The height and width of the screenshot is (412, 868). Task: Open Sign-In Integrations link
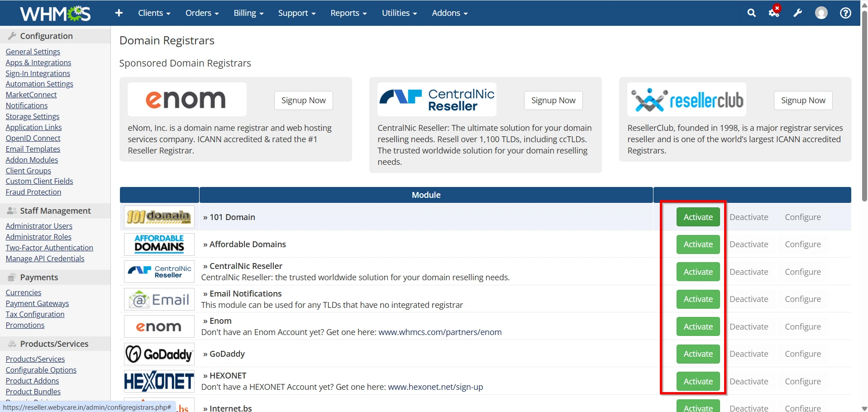coord(38,73)
